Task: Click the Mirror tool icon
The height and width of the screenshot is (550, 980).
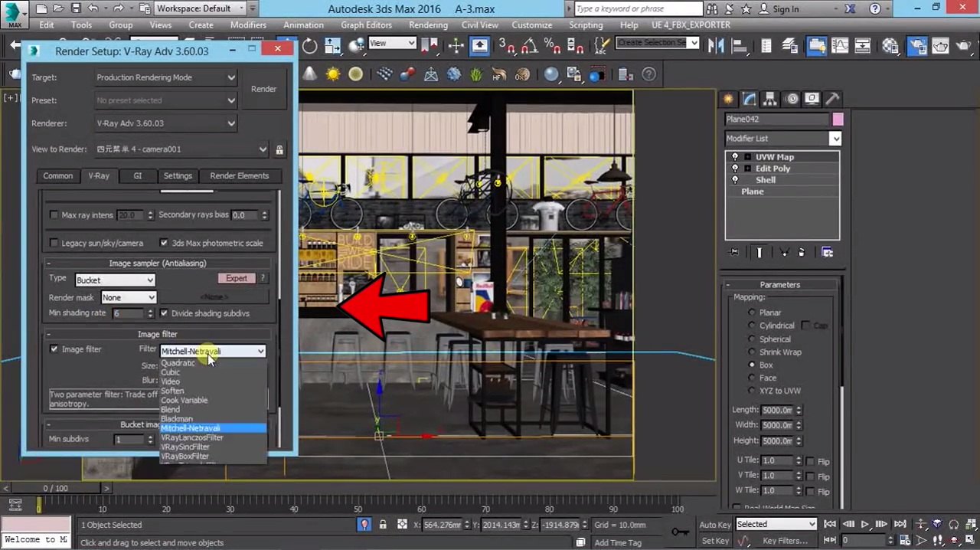Action: pos(716,45)
